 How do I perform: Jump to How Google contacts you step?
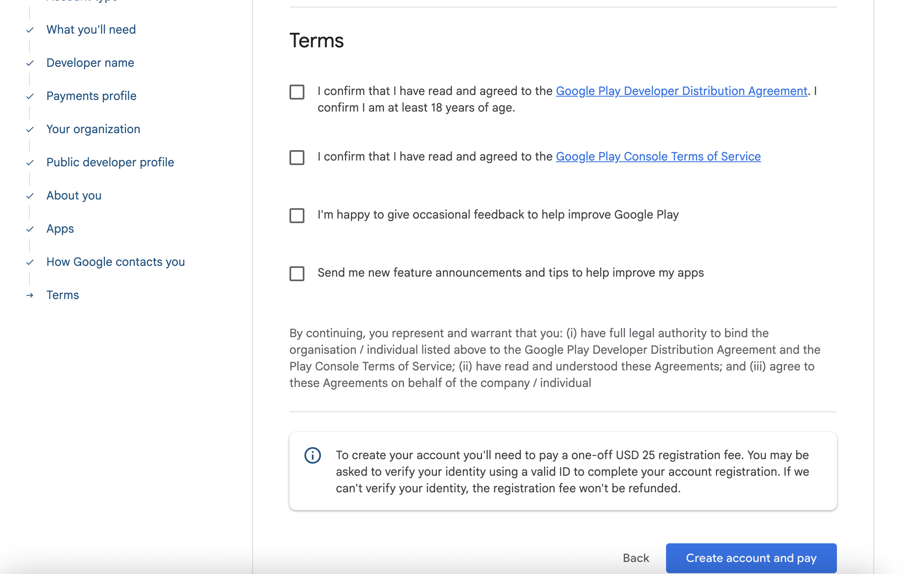coord(115,262)
